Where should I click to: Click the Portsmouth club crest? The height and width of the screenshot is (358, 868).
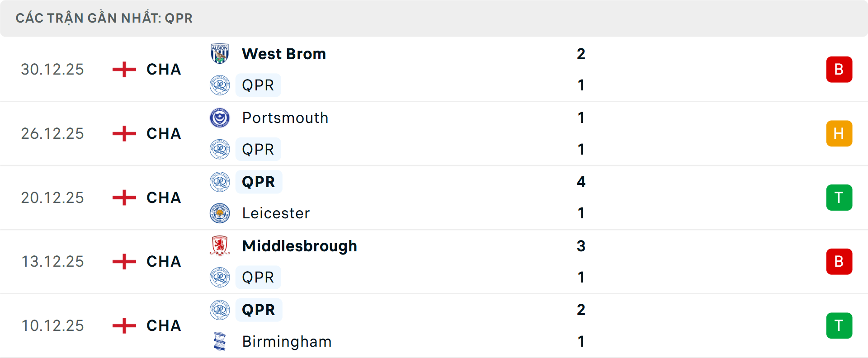pos(220,118)
